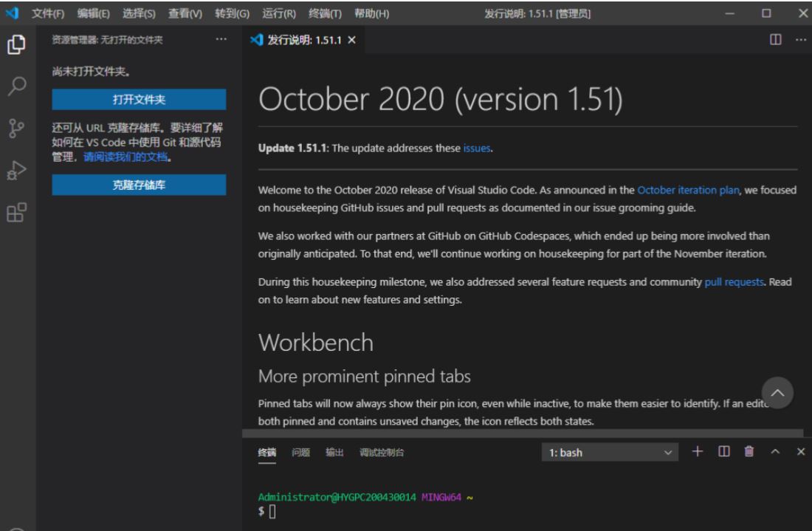Maximize the panel with the chevron toggle
The width and height of the screenshot is (812, 531).
click(777, 452)
